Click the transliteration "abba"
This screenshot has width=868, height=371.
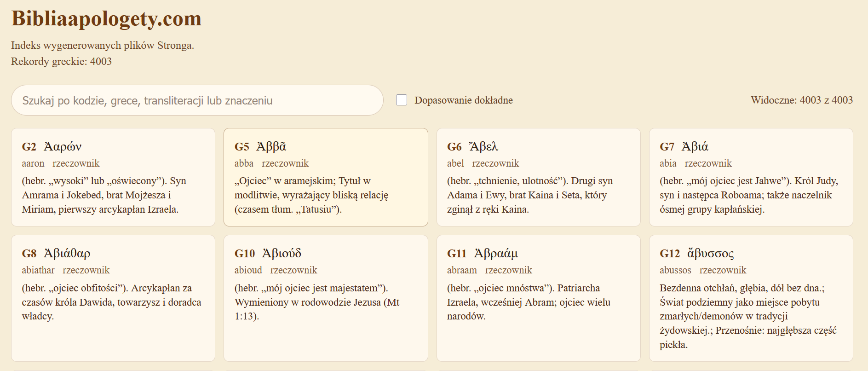click(x=244, y=163)
